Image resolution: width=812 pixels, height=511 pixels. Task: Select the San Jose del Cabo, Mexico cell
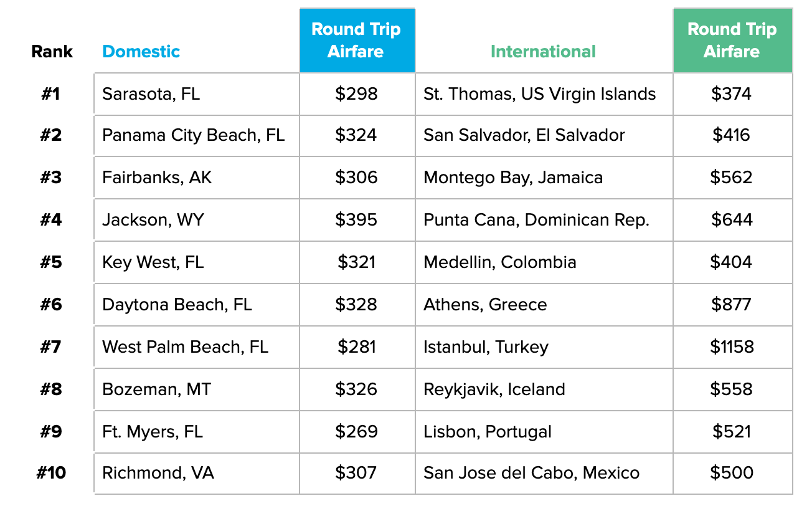click(531, 473)
